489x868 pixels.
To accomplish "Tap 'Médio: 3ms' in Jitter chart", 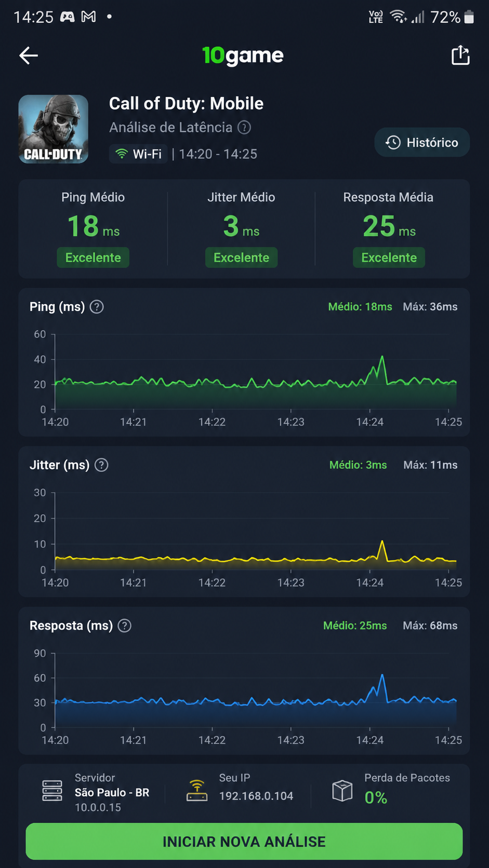I will (358, 465).
